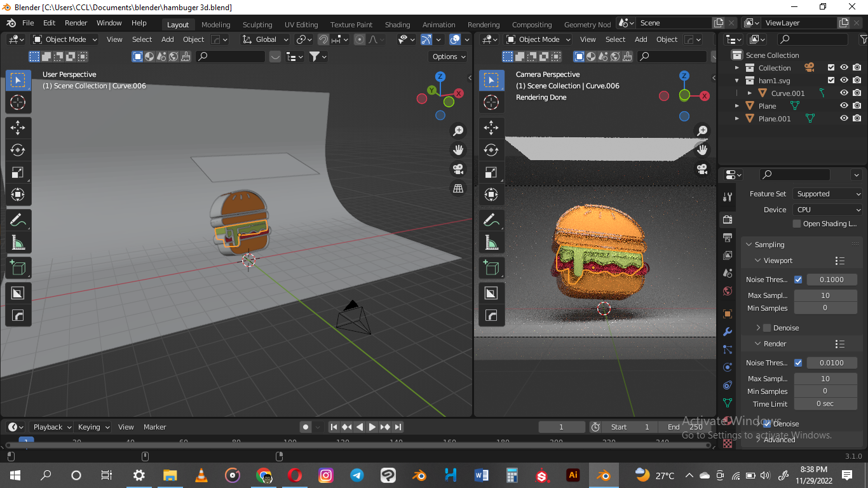Select the Select Box tool in camera viewport

491,80
